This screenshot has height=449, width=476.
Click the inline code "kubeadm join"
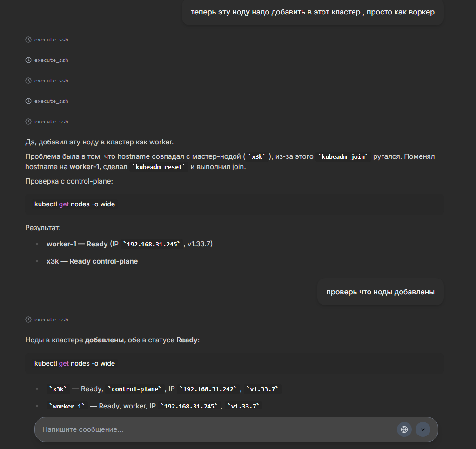pyautogui.click(x=343, y=157)
